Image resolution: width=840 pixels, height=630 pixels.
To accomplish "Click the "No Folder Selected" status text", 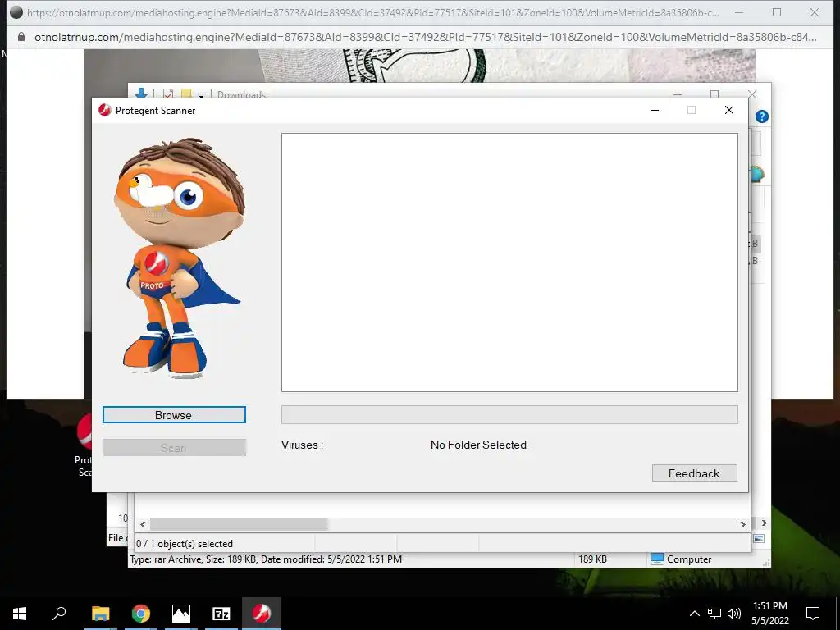I will pyautogui.click(x=478, y=445).
